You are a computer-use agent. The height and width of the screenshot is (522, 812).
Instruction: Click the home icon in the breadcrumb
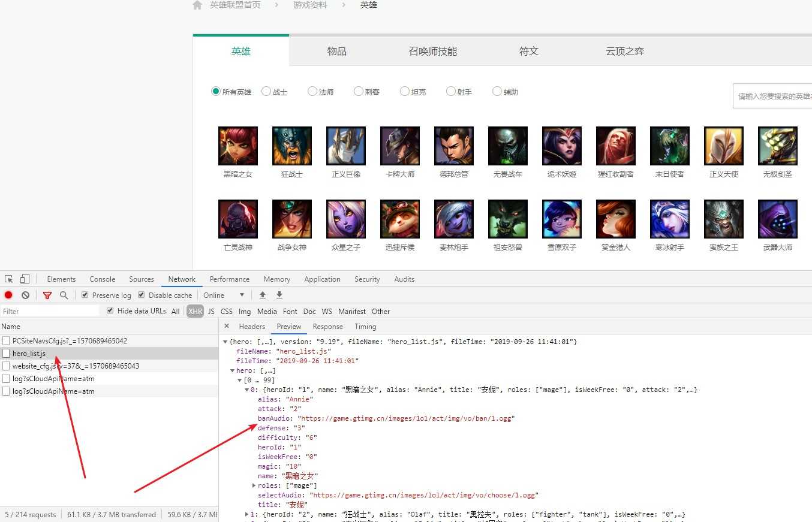coord(197,5)
